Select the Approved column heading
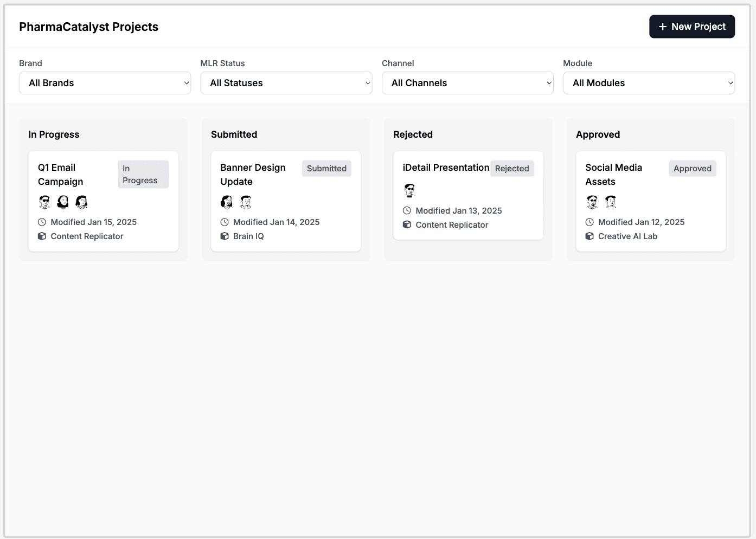Screen dimensions: 756x539 pos(598,134)
